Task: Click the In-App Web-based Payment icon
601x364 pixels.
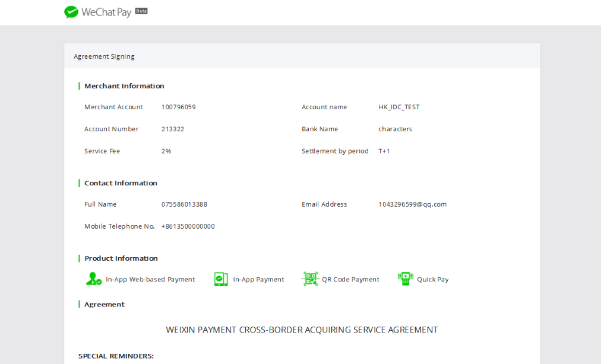Action: coord(93,279)
